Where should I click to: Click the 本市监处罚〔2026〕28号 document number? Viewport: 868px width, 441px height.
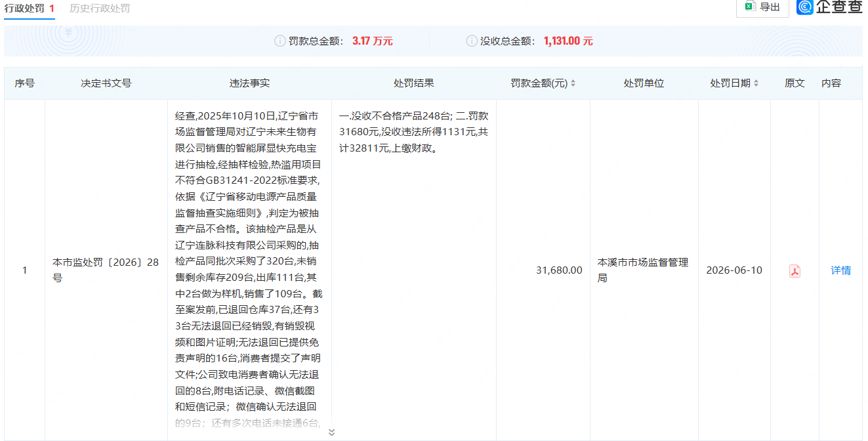point(106,270)
